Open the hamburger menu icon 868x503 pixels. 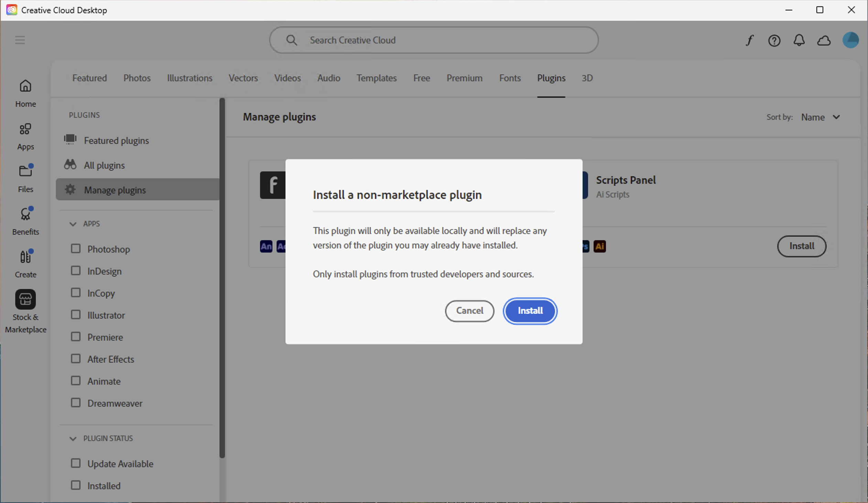[20, 40]
